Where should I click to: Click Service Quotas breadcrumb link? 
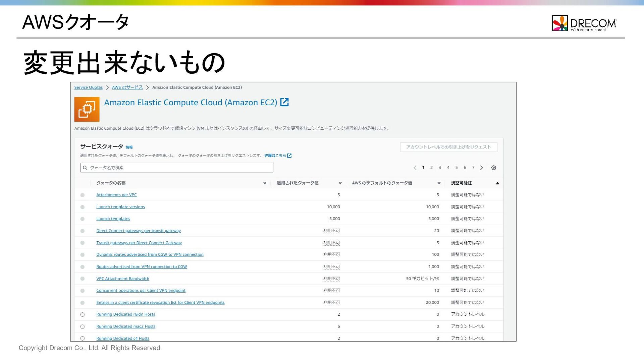pyautogui.click(x=89, y=87)
